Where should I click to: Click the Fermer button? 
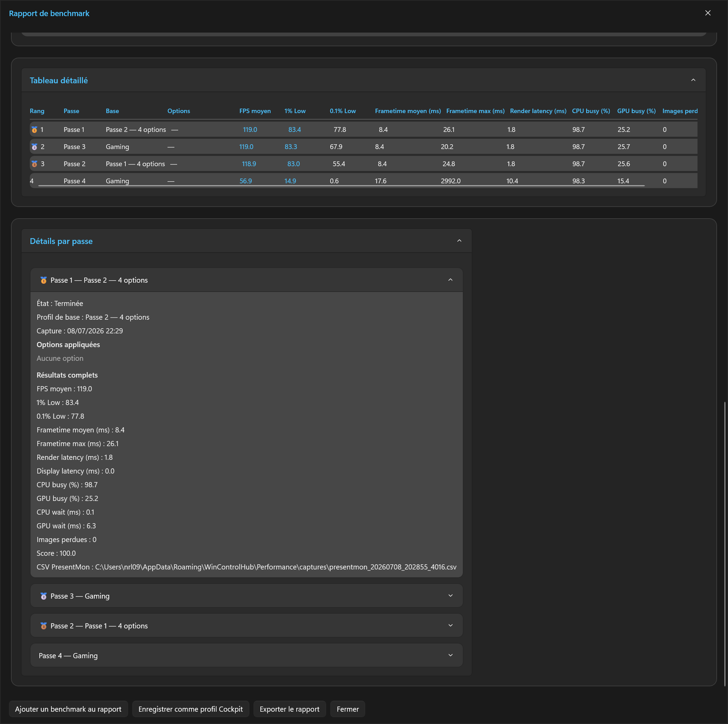[347, 709]
